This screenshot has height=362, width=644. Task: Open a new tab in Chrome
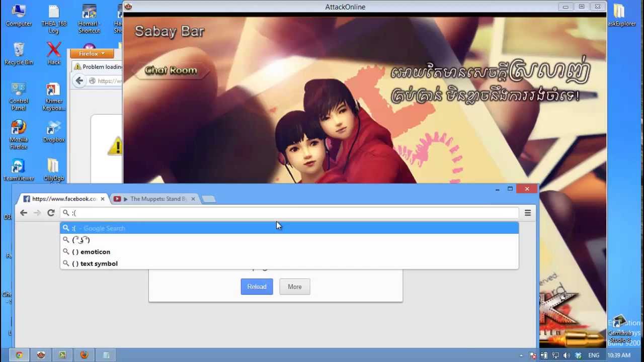pyautogui.click(x=209, y=199)
